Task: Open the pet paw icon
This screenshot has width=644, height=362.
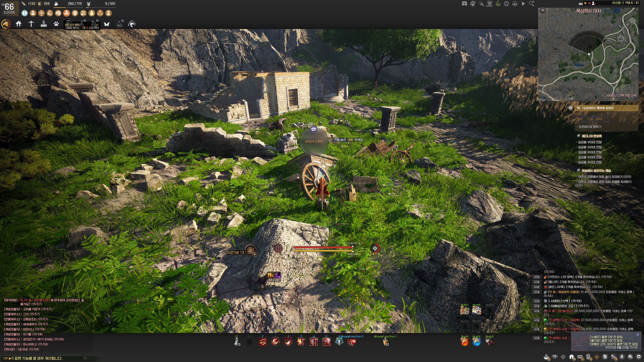Action: 56,24
